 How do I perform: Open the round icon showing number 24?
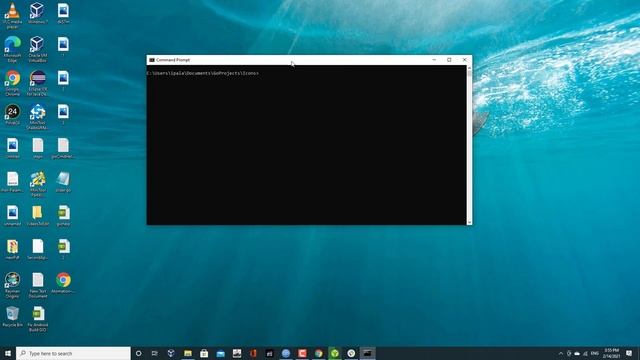(x=13, y=114)
